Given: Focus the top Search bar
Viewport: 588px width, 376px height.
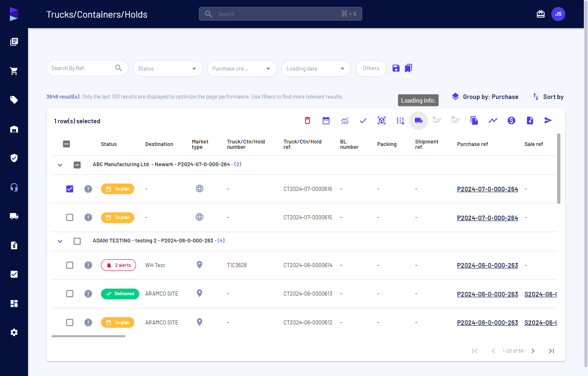Looking at the screenshot, I should (x=280, y=14).
